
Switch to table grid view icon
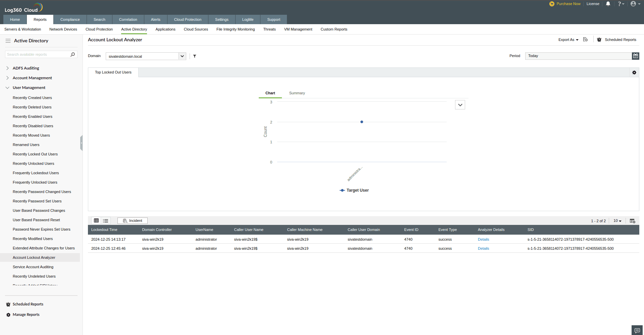(96, 221)
